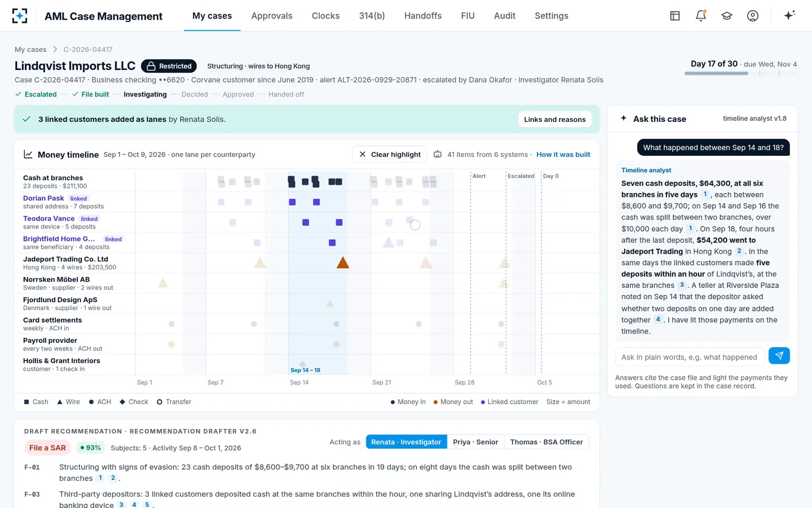Click the Restricted lock badge
The width and height of the screenshot is (812, 508).
point(169,66)
